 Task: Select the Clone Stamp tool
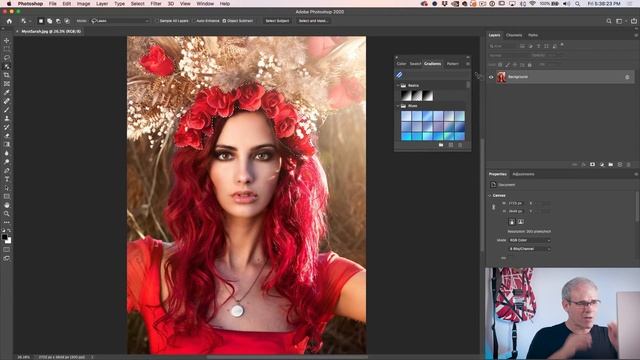pyautogui.click(x=7, y=118)
